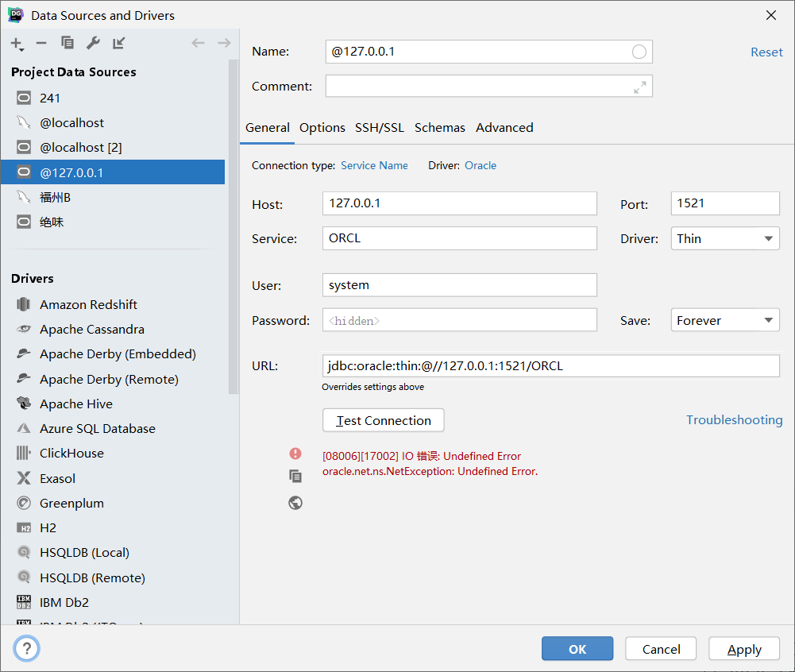The image size is (795, 672).
Task: Copy error message to clipboard icon
Action: coord(295,477)
